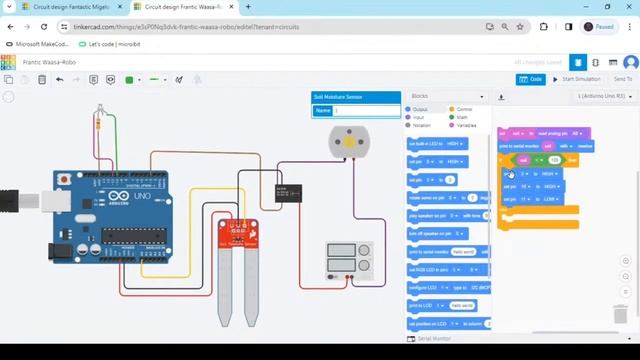Select the Circuit design Frantic Waasa tab
Screen dimensions: 640x360
tap(183, 7)
